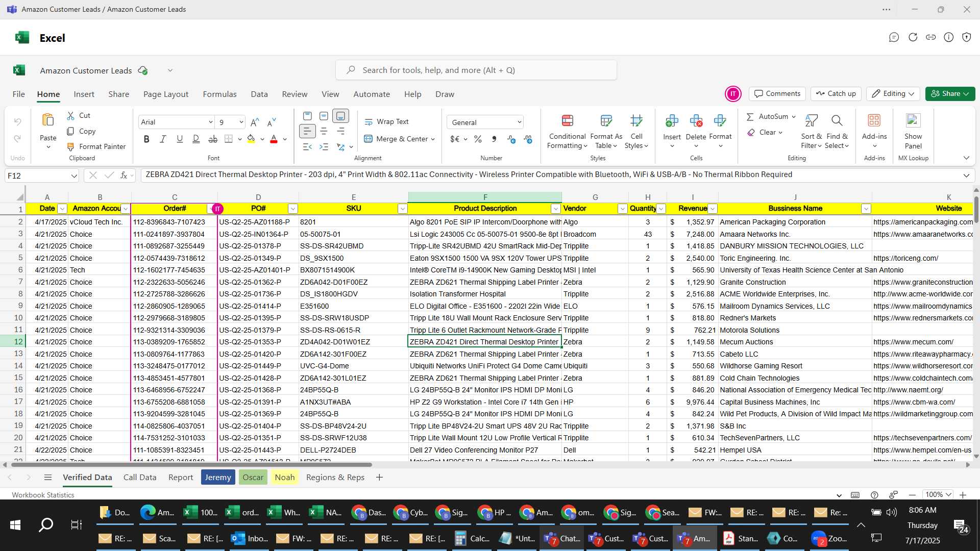Open the PO# column filter dropdown
This screenshot has height=551, width=980.
pos(293,209)
